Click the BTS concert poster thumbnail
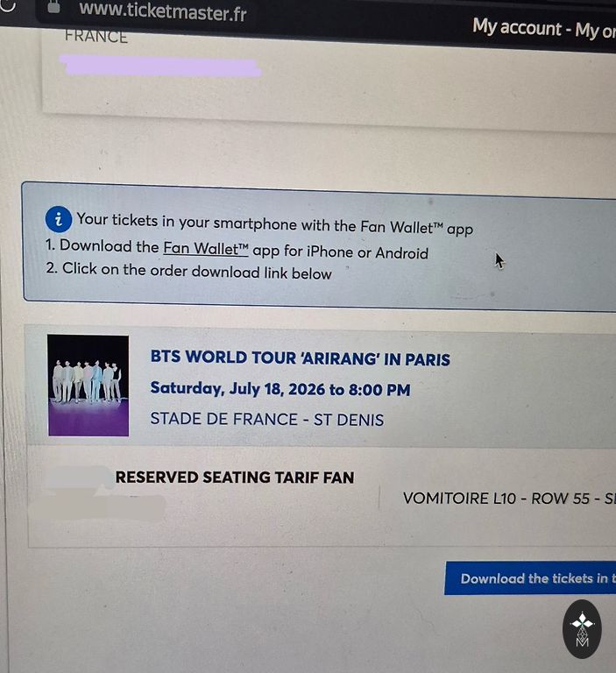This screenshot has width=616, height=673. [88, 386]
